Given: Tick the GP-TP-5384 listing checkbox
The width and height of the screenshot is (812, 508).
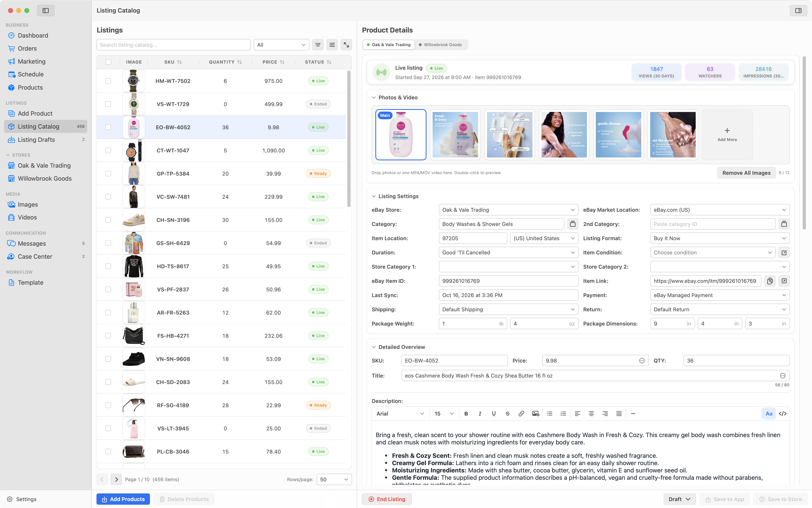Looking at the screenshot, I should (108, 174).
